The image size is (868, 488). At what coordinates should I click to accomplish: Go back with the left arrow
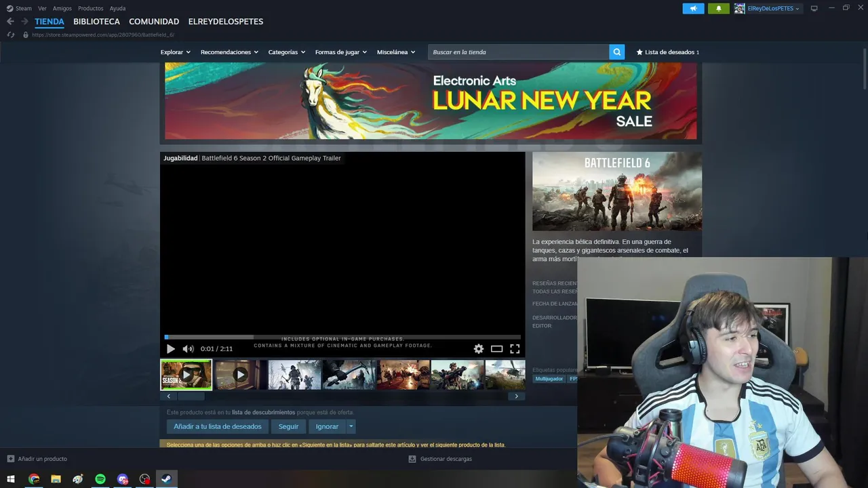tap(10, 22)
